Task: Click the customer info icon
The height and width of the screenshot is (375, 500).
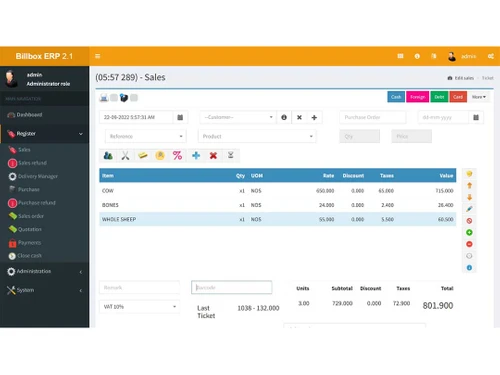Action: point(284,117)
